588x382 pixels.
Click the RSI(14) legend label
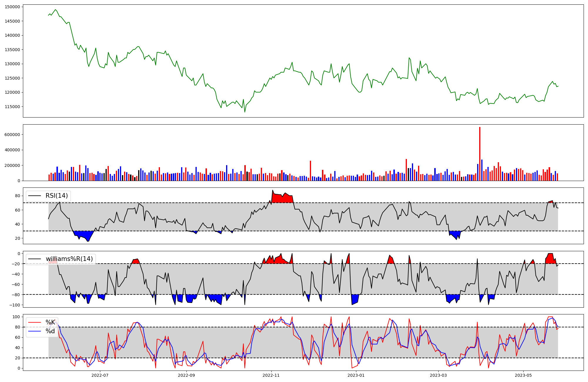(x=56, y=196)
